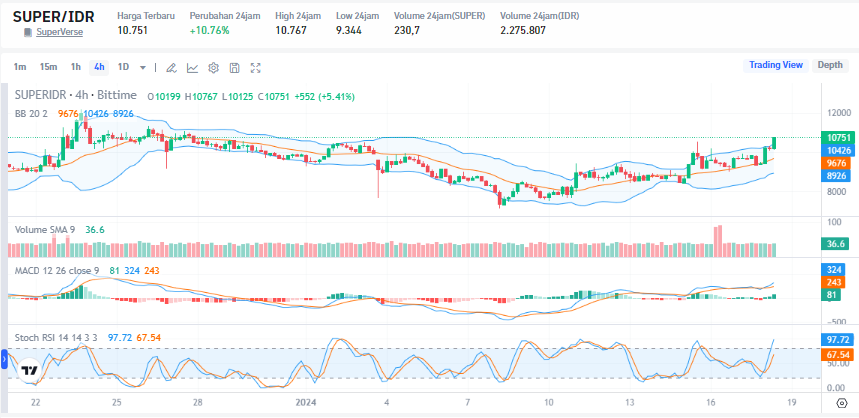Click the 22 date label on time axis
The height and width of the screenshot is (418, 859).
36,403
